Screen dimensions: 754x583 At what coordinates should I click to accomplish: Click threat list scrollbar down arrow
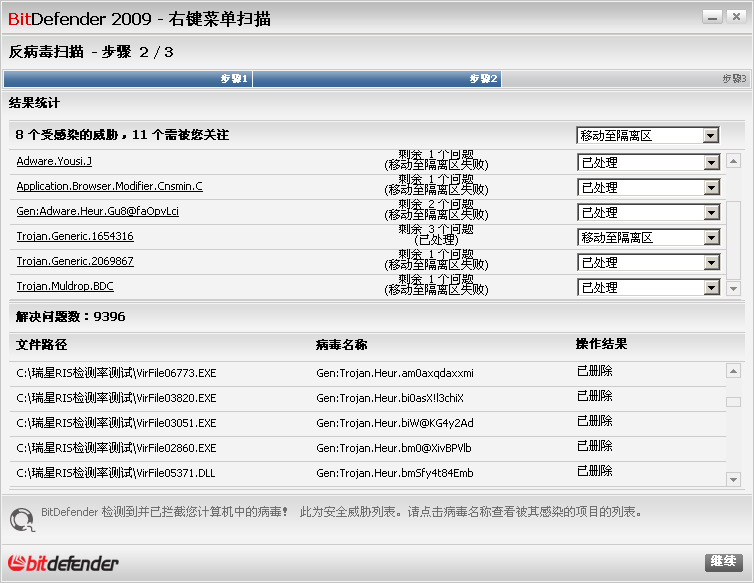coord(733,289)
